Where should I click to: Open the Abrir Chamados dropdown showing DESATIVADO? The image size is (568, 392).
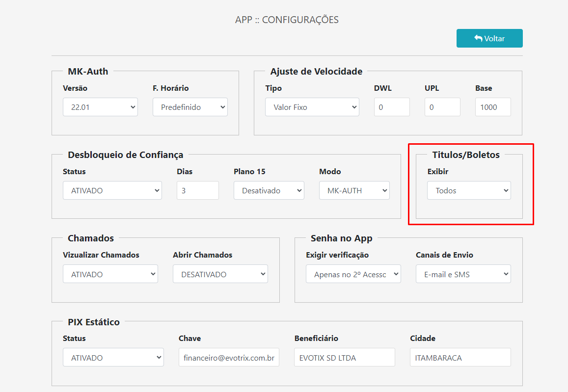pyautogui.click(x=220, y=273)
